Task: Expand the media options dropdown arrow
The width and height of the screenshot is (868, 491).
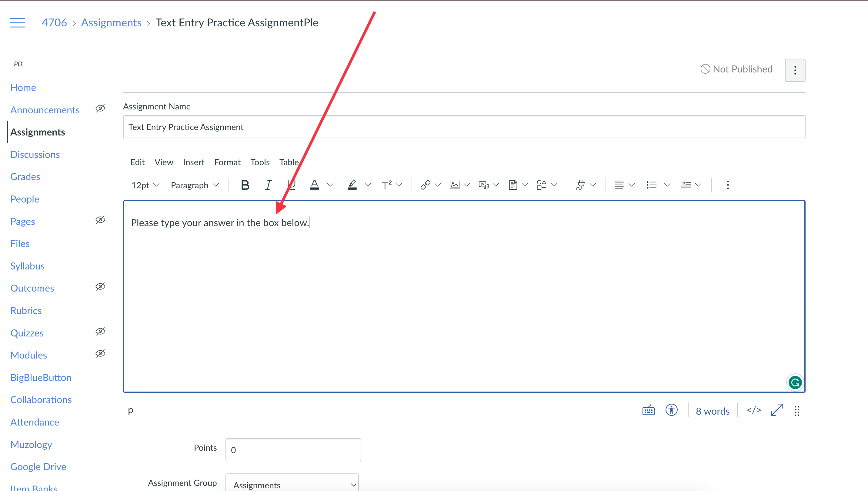Action: click(496, 185)
